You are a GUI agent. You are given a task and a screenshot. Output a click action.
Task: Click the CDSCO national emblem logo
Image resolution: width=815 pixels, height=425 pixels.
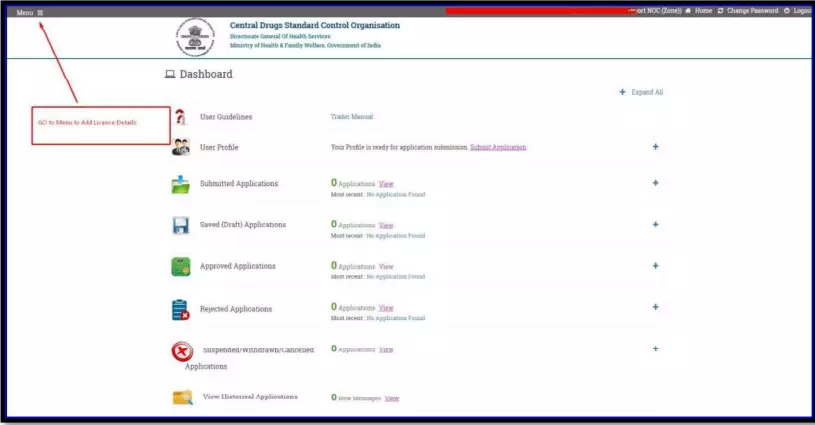point(195,36)
